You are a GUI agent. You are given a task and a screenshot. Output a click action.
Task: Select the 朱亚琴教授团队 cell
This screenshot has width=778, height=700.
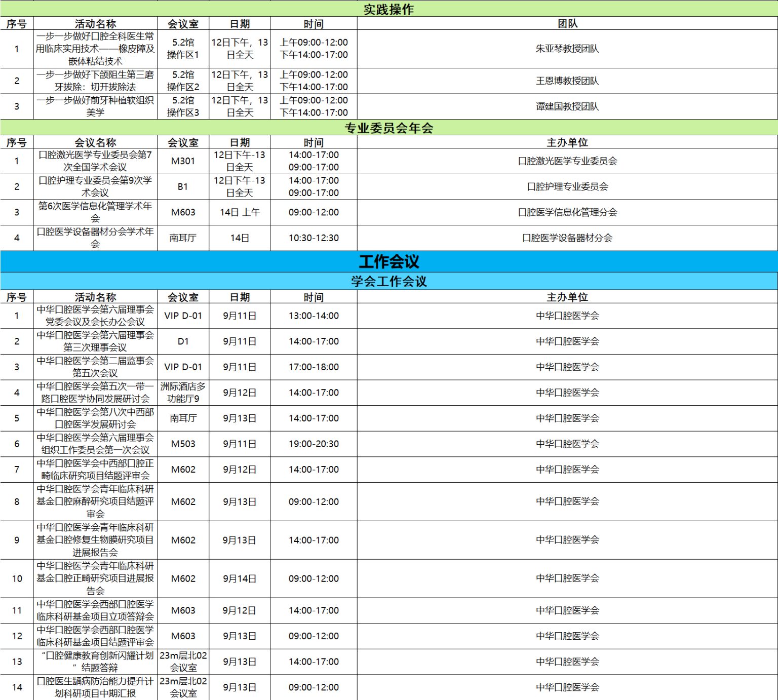point(567,49)
